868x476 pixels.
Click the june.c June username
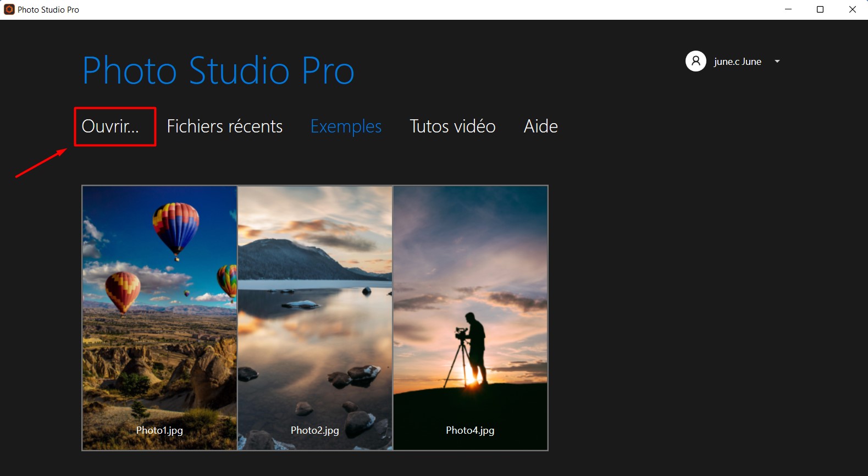(x=737, y=62)
